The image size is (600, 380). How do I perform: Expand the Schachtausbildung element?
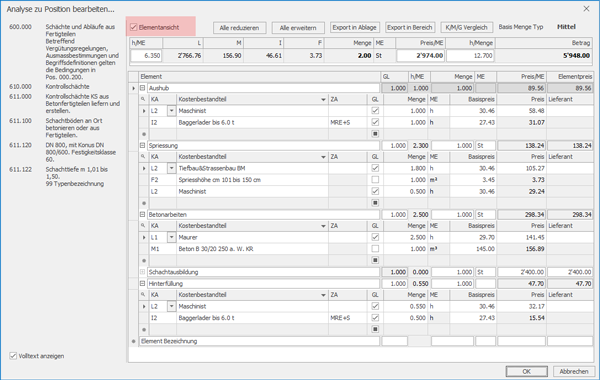click(x=142, y=272)
